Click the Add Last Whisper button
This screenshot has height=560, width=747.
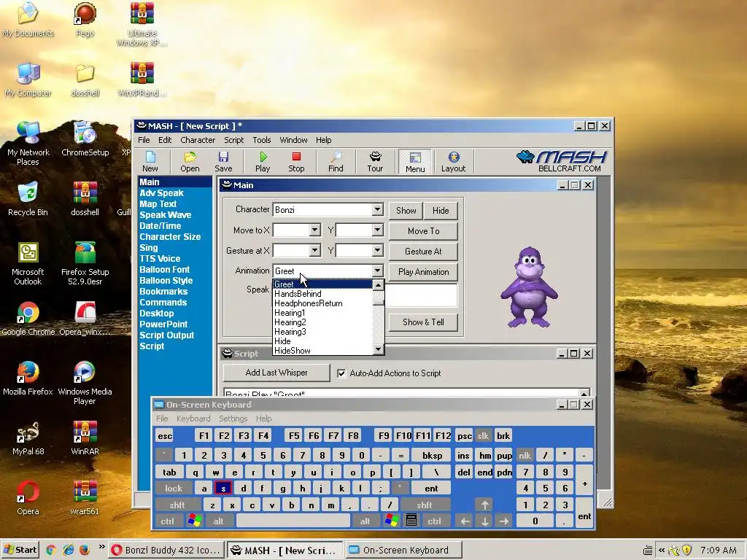[276, 373]
